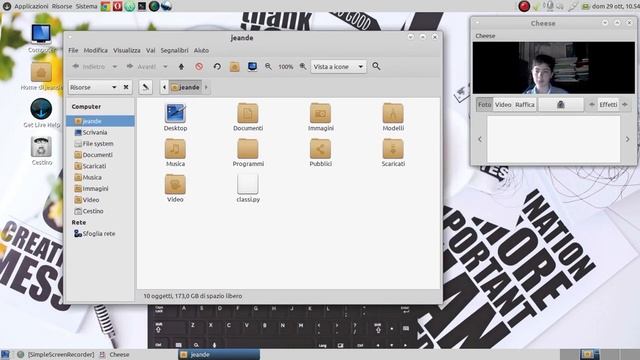The height and width of the screenshot is (360, 640).
Task: Click the path bar left arrow
Action: 164,87
